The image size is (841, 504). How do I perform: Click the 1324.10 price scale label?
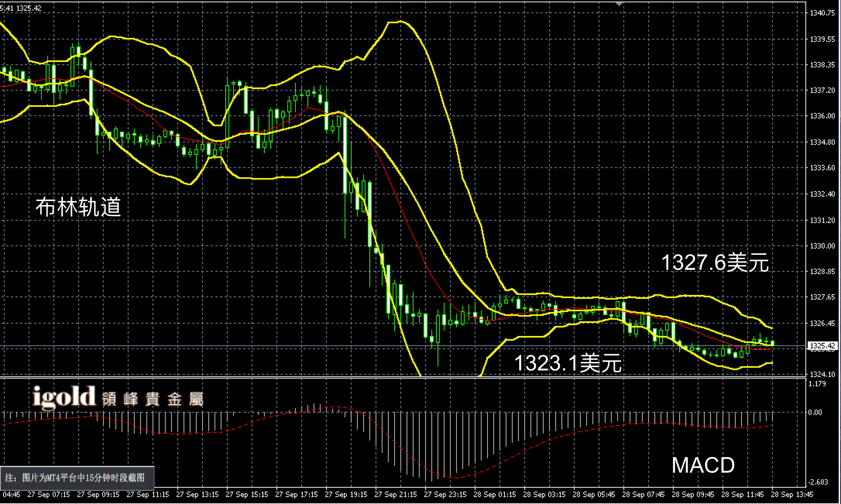[822, 374]
